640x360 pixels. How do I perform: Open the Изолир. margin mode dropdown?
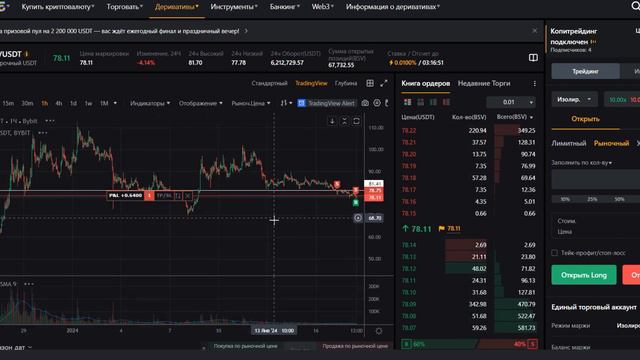(x=574, y=100)
